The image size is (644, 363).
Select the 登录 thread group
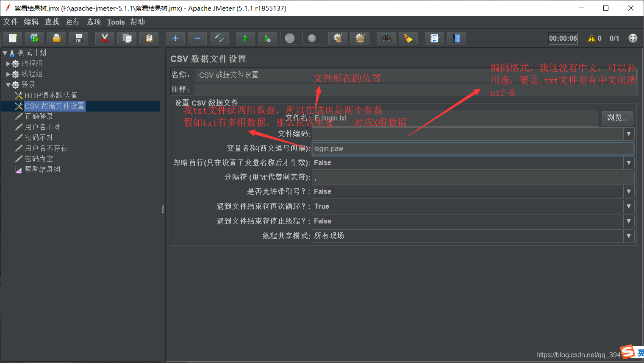[x=28, y=85]
